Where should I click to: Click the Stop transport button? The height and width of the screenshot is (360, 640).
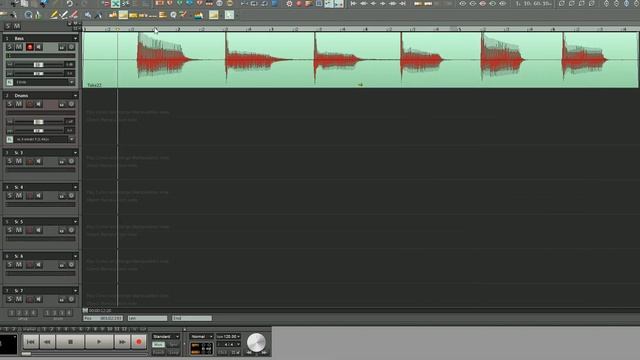[x=70, y=342]
